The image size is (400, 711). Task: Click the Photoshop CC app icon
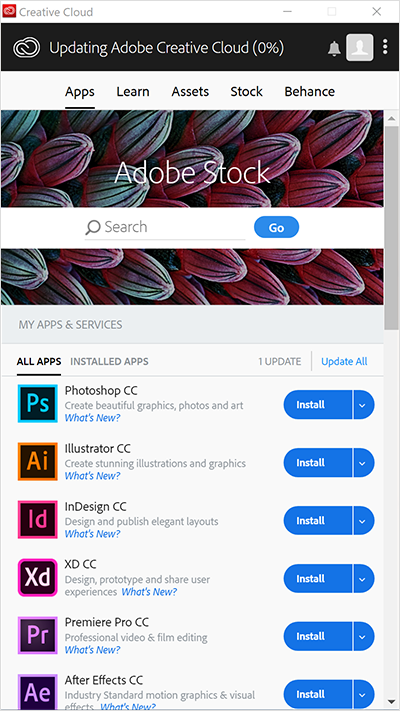pyautogui.click(x=38, y=404)
